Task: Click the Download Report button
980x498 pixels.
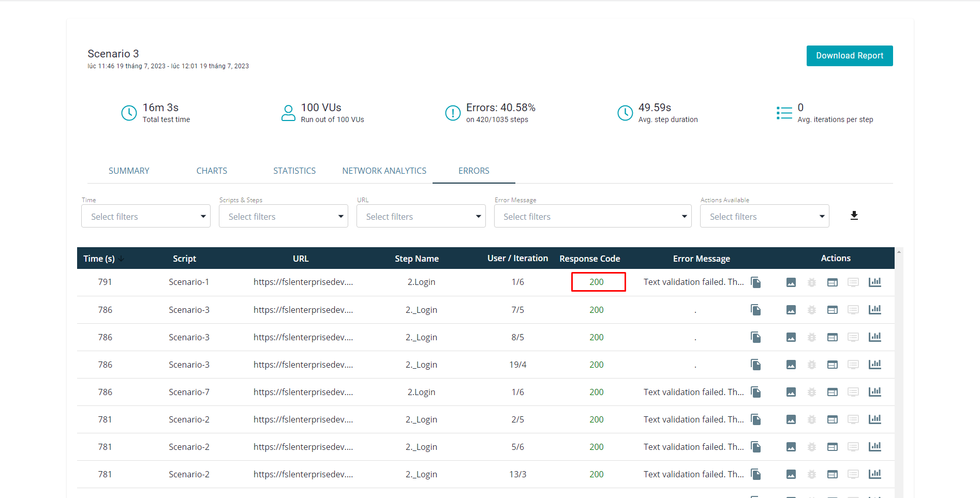Action: click(x=849, y=56)
